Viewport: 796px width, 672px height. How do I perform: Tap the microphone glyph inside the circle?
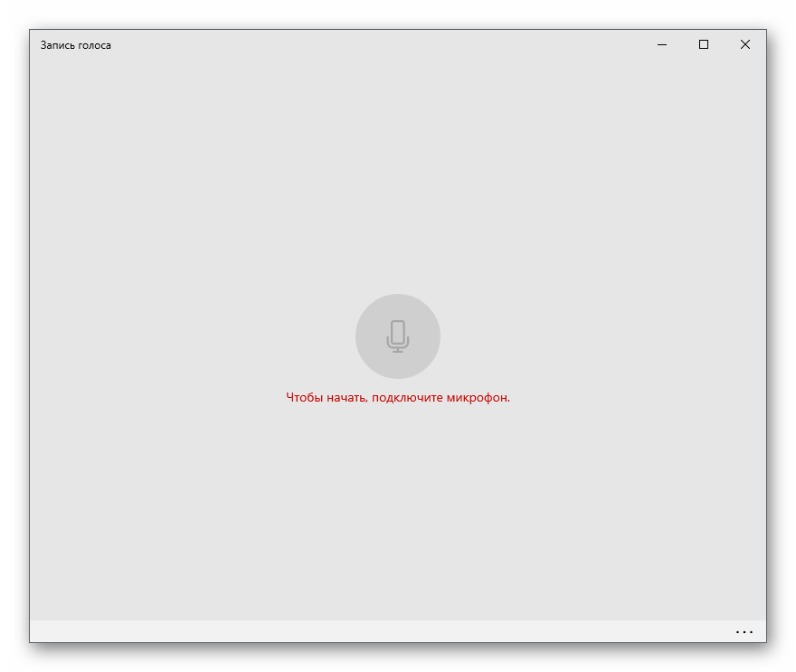[x=397, y=336]
